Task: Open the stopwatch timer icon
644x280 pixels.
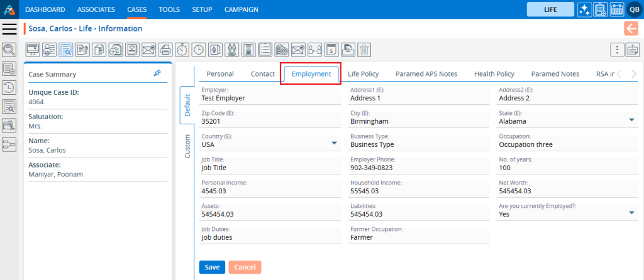Action: (x=181, y=50)
